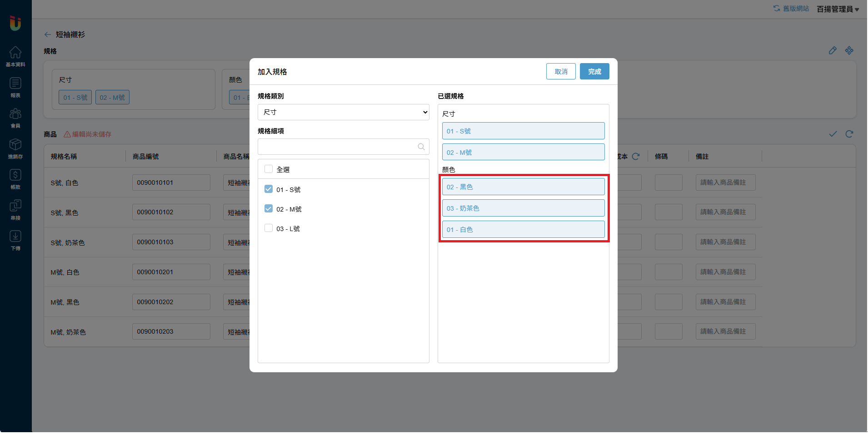Select the 03 - 奶茶色 selected spec item
Viewport: 868px width, 434px height.
[523, 208]
